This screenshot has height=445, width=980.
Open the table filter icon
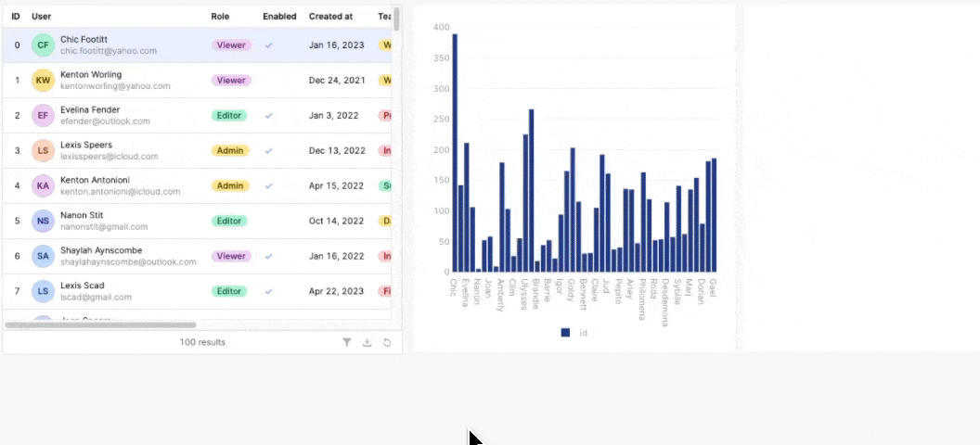347,342
